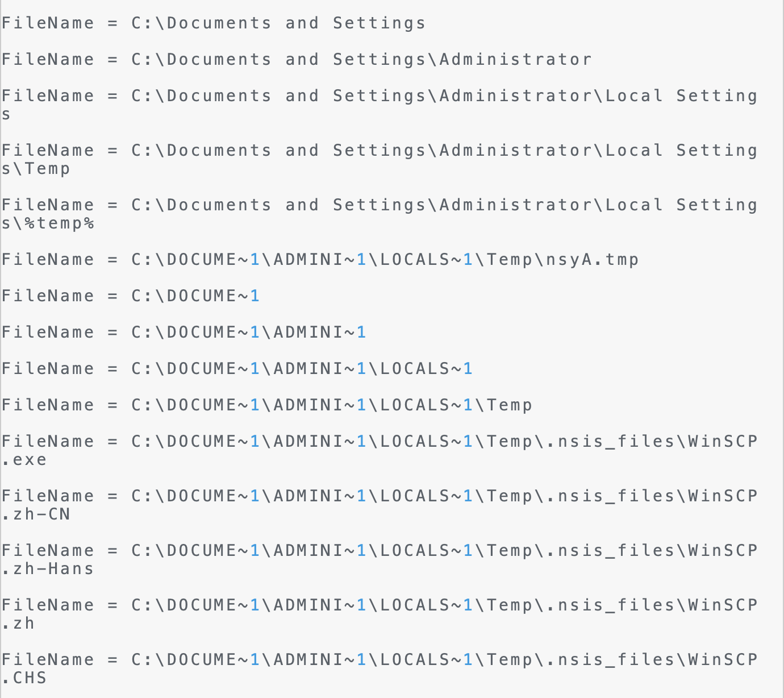Viewport: 784px width, 698px height.
Task: Click the line reading only 'C:\DOCUME~1'
Action: coord(131,296)
